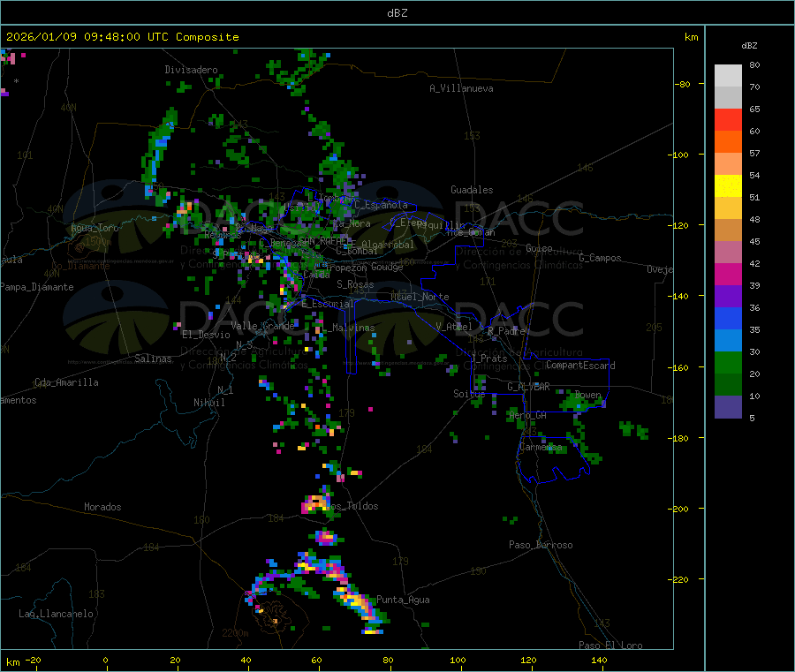Click the El_Desvio label

[x=206, y=335]
